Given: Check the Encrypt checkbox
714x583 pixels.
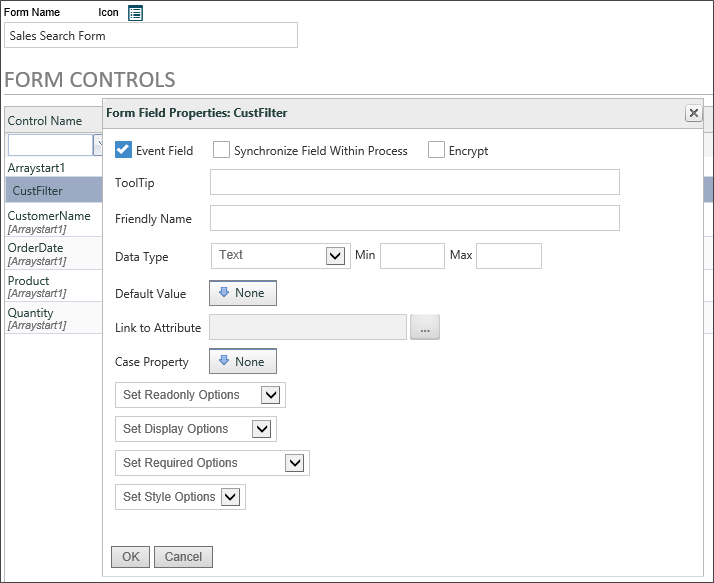Looking at the screenshot, I should (x=436, y=150).
